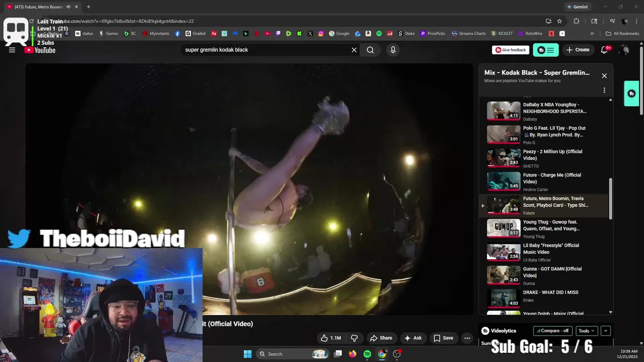Clear the search box with the X
This screenshot has height=362, width=644.
click(x=354, y=50)
